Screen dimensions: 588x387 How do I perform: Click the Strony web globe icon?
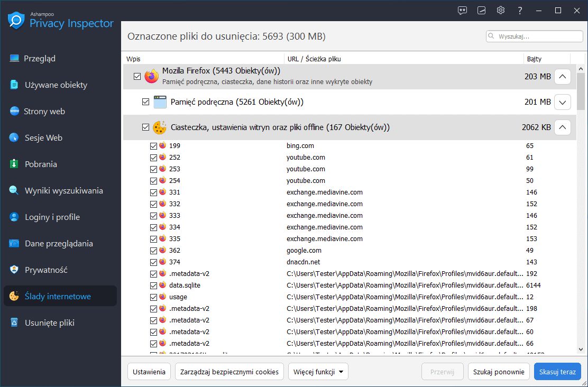click(x=14, y=112)
